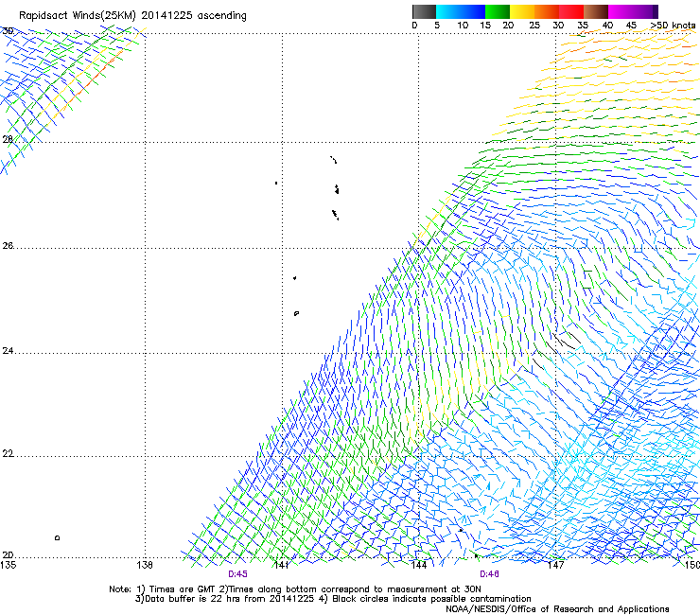Click the legend label '>50 knots'
The height and width of the screenshot is (615, 700).
click(673, 26)
